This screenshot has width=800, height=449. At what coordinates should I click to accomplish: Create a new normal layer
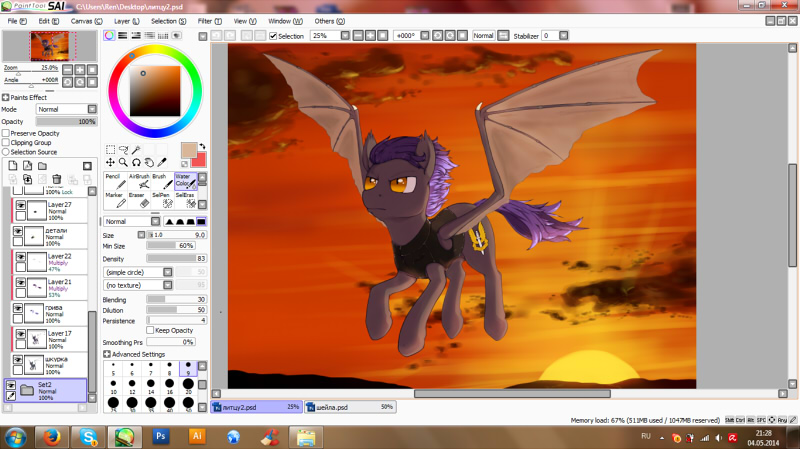point(13,166)
